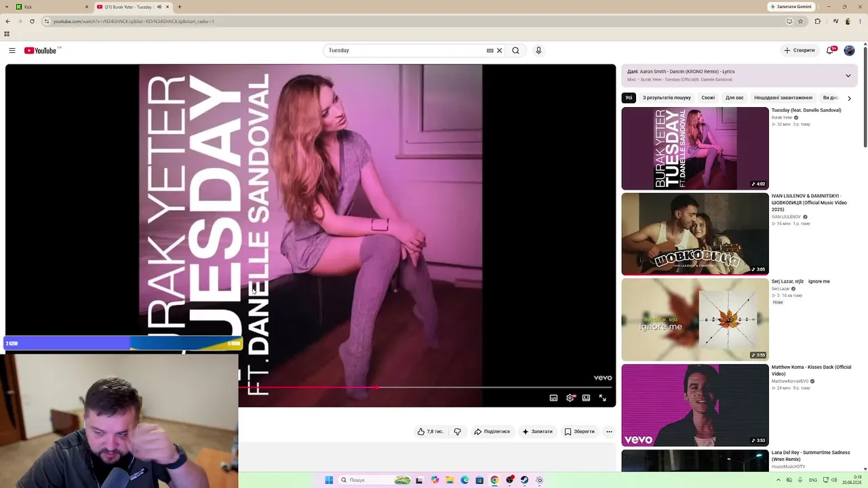Go to the YouTube home logo
The height and width of the screenshot is (488, 868).
[x=41, y=50]
